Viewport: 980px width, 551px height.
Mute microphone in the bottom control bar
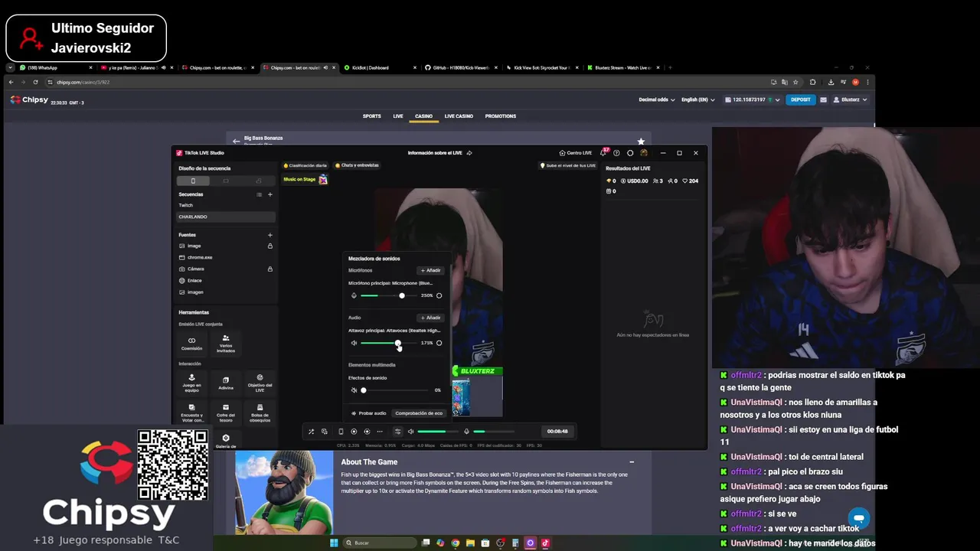[x=466, y=432]
